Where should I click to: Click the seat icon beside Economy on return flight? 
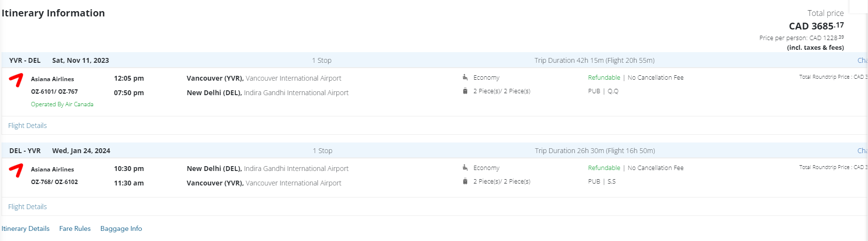point(465,168)
